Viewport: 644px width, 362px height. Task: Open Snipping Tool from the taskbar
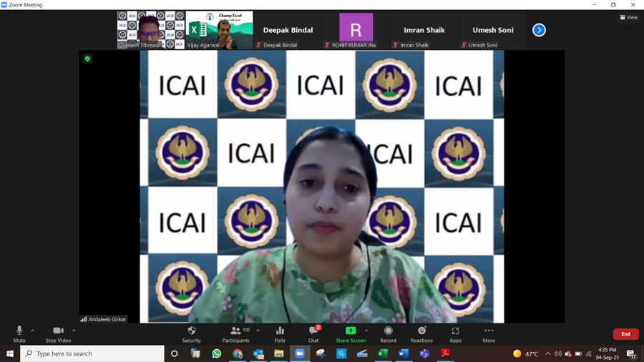point(321,353)
